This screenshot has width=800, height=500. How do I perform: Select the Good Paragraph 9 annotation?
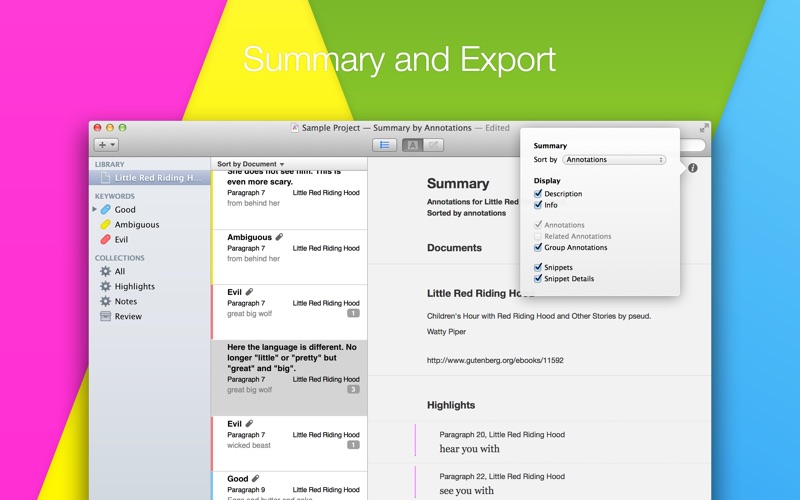point(289,486)
